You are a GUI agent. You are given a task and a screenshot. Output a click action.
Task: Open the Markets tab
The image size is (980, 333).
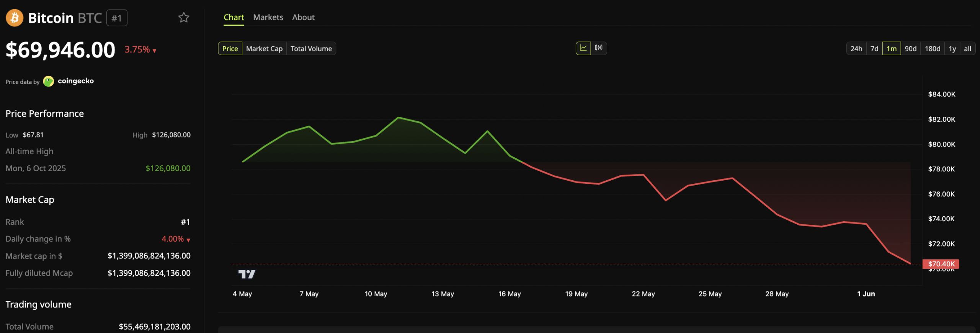coord(268,17)
